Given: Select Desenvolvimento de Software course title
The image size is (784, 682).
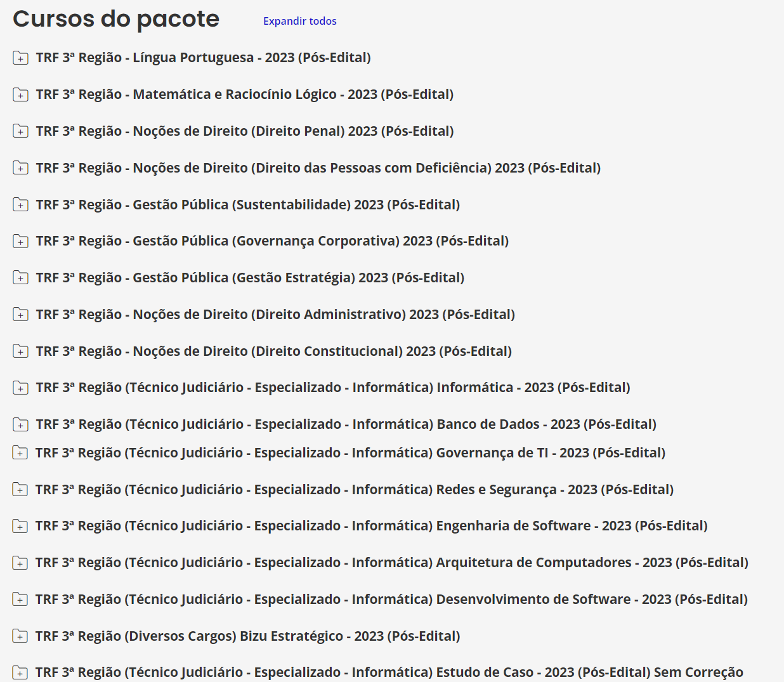Looking at the screenshot, I should click(x=391, y=600).
